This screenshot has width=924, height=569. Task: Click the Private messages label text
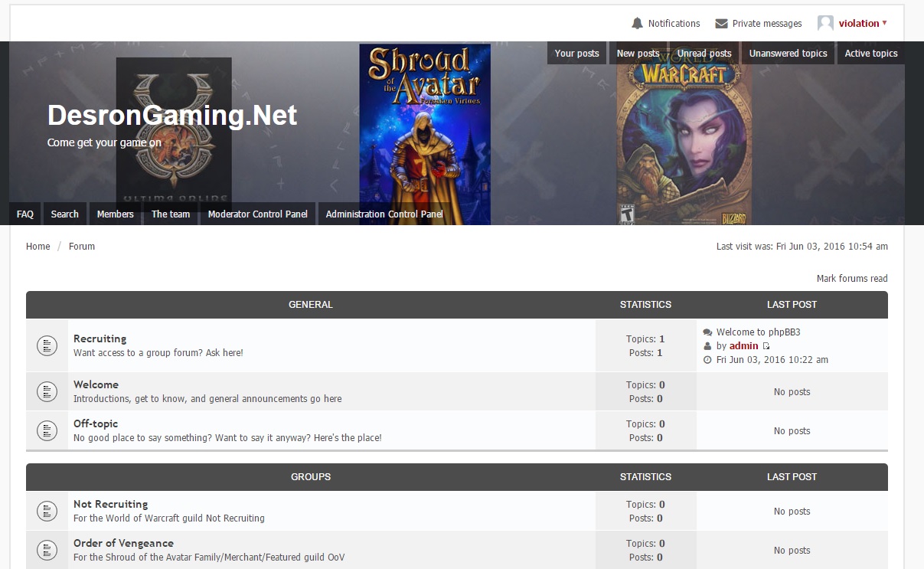tap(767, 24)
